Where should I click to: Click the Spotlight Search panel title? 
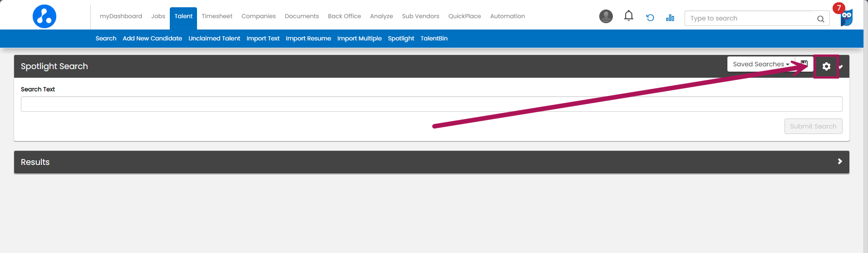(54, 66)
